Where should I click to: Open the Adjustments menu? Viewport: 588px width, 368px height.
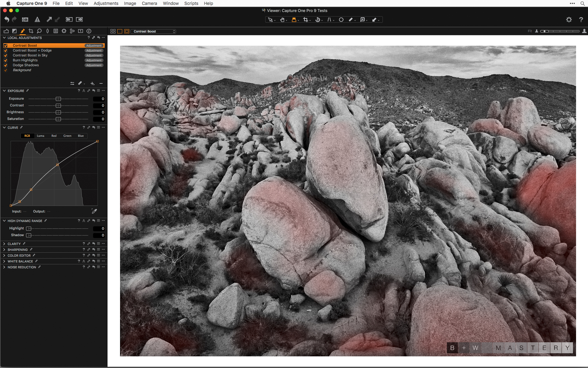[106, 3]
